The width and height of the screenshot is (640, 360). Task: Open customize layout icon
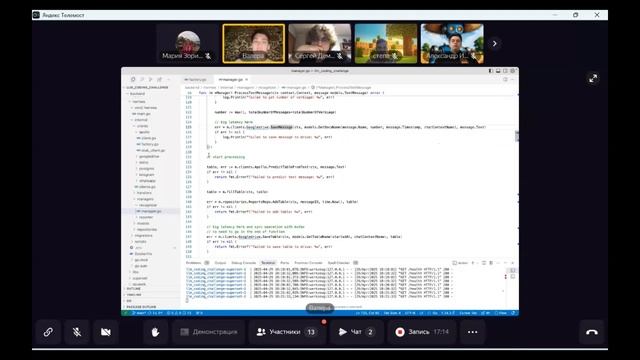coord(513,71)
